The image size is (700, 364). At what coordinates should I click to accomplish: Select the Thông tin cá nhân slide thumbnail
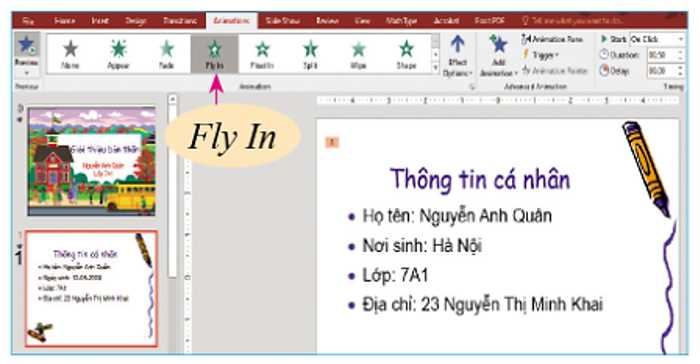[x=91, y=289]
